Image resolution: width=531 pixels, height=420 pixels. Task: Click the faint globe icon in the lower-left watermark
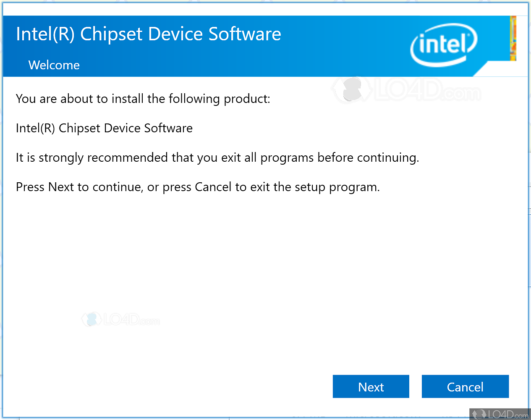coord(91,319)
